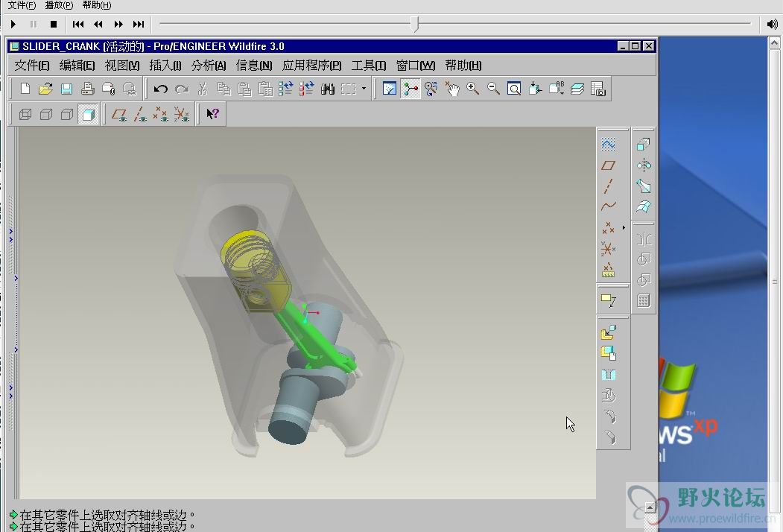Print the current model
This screenshot has width=783, height=532.
(x=87, y=89)
